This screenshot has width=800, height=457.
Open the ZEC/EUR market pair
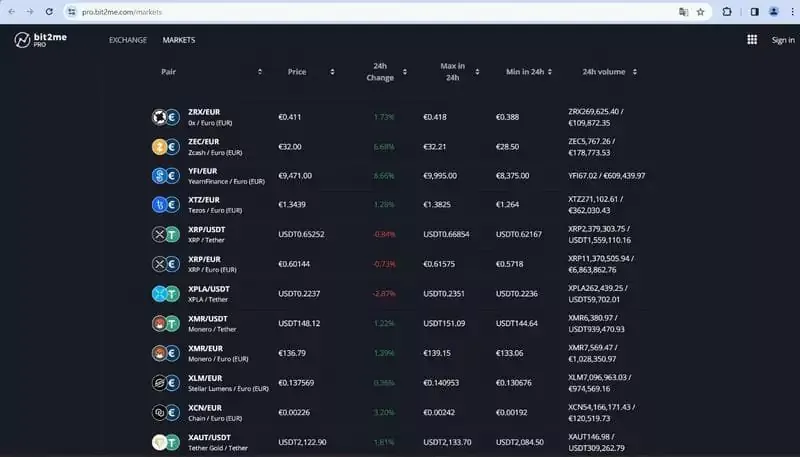tap(204, 141)
